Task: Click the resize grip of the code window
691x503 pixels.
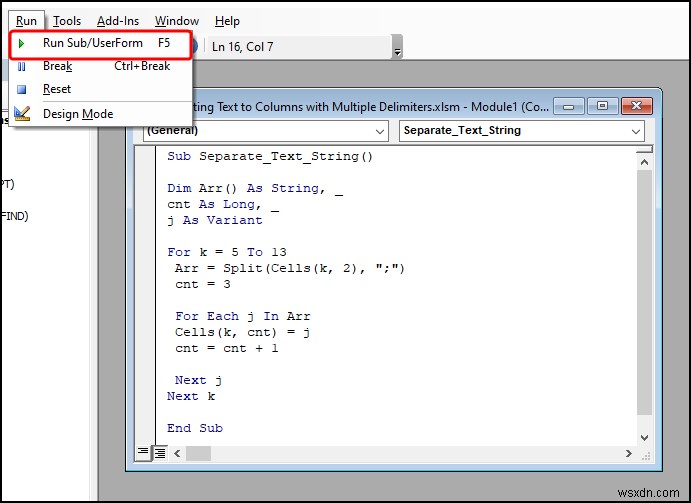Action: click(646, 456)
